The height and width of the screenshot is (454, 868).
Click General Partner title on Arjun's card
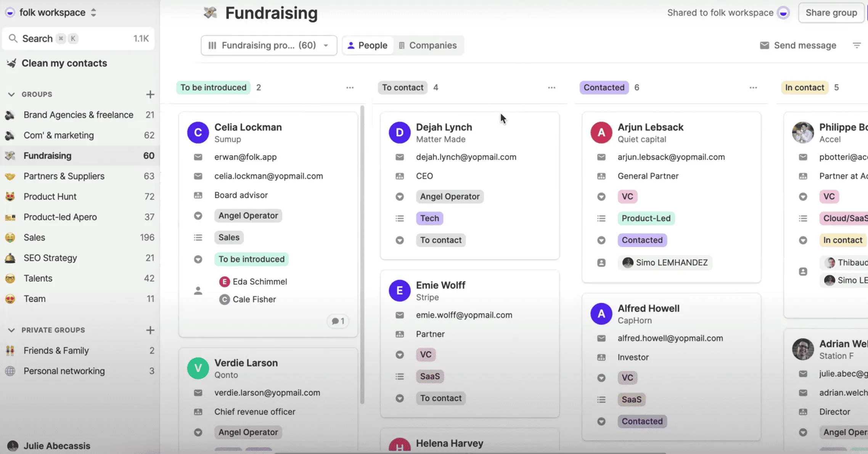pos(648,176)
